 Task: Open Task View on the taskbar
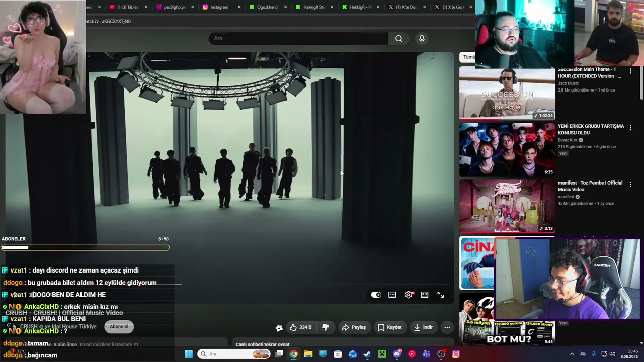(279, 354)
